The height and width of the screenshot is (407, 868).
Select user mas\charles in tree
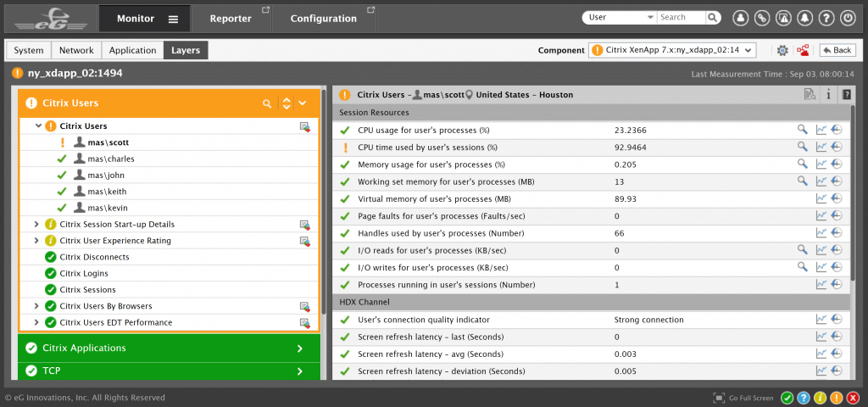(111, 159)
